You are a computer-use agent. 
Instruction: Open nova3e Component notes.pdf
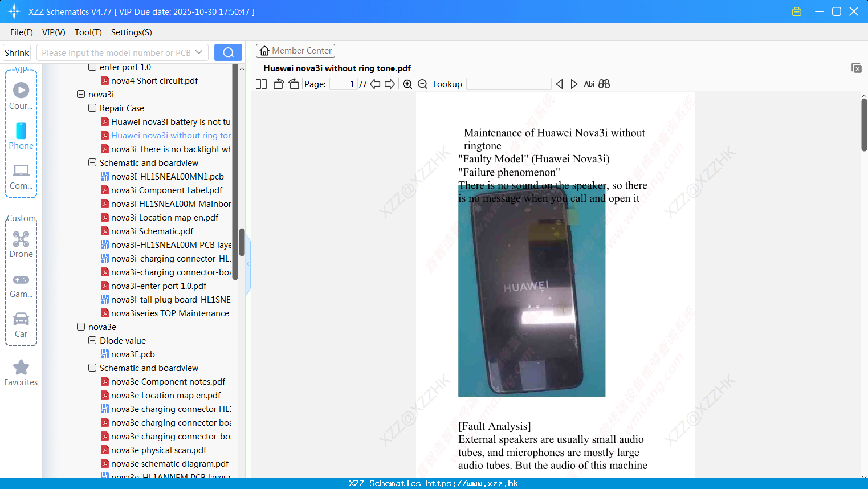pos(163,381)
